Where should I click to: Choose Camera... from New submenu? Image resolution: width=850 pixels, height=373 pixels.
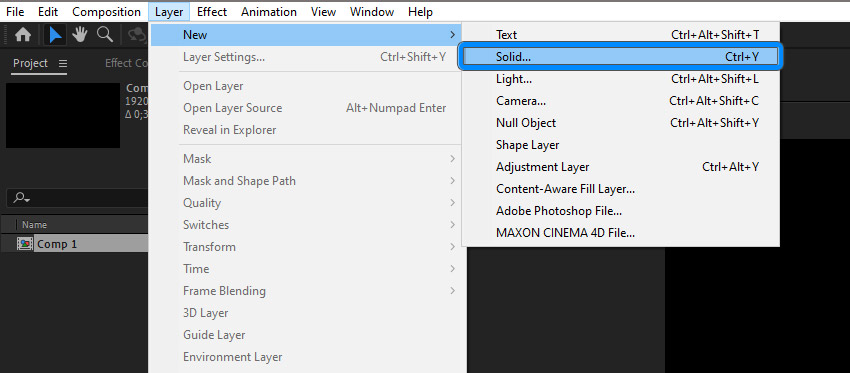click(x=621, y=101)
